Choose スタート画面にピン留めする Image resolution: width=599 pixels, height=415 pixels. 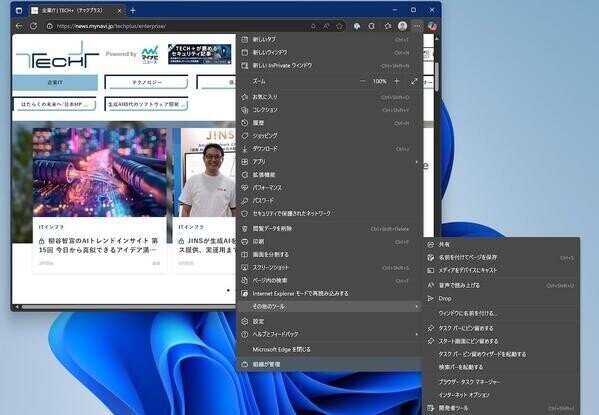pos(501,341)
